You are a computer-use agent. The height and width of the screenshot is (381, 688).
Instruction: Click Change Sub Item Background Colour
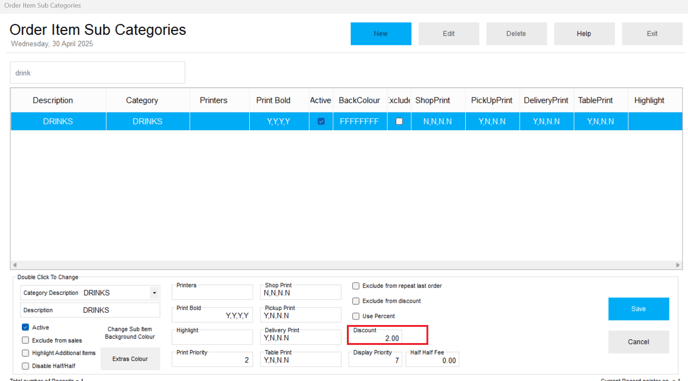pyautogui.click(x=130, y=333)
